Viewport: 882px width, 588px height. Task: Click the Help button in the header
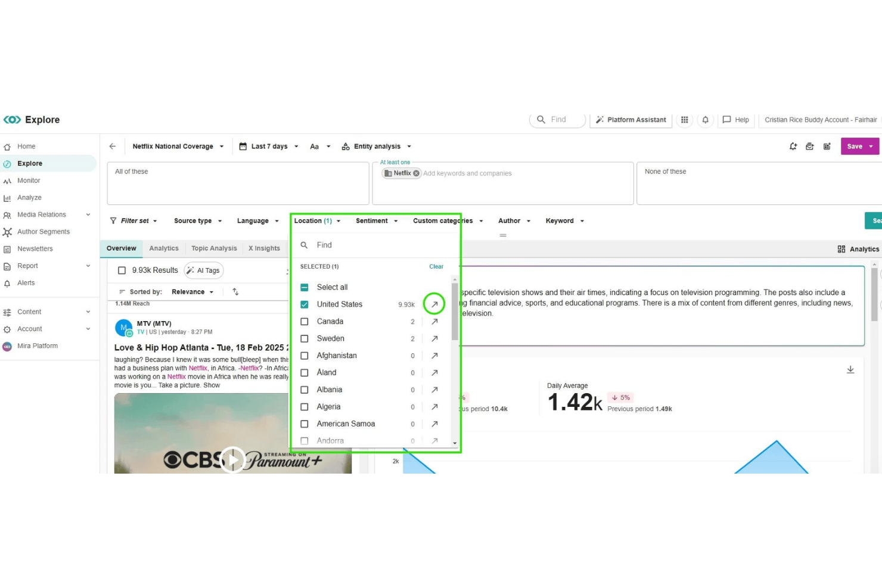click(x=736, y=120)
